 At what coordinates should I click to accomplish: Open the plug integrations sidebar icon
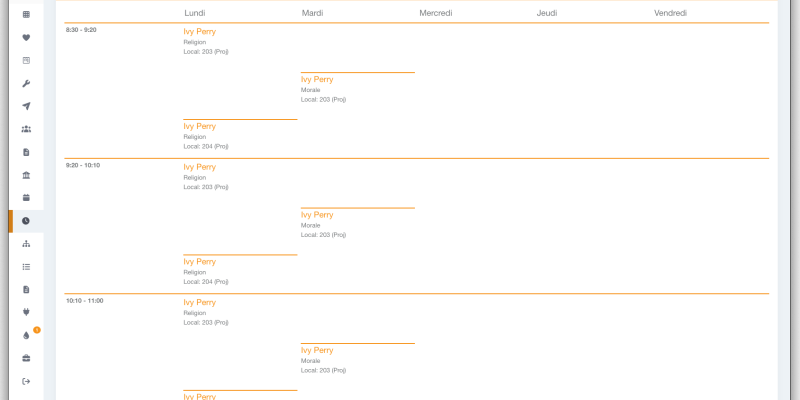click(x=26, y=312)
